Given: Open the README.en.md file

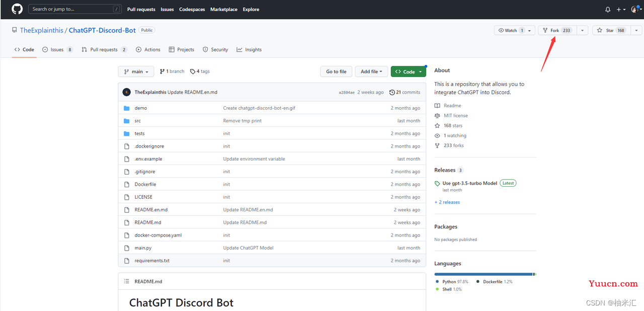Looking at the screenshot, I should pyautogui.click(x=151, y=210).
